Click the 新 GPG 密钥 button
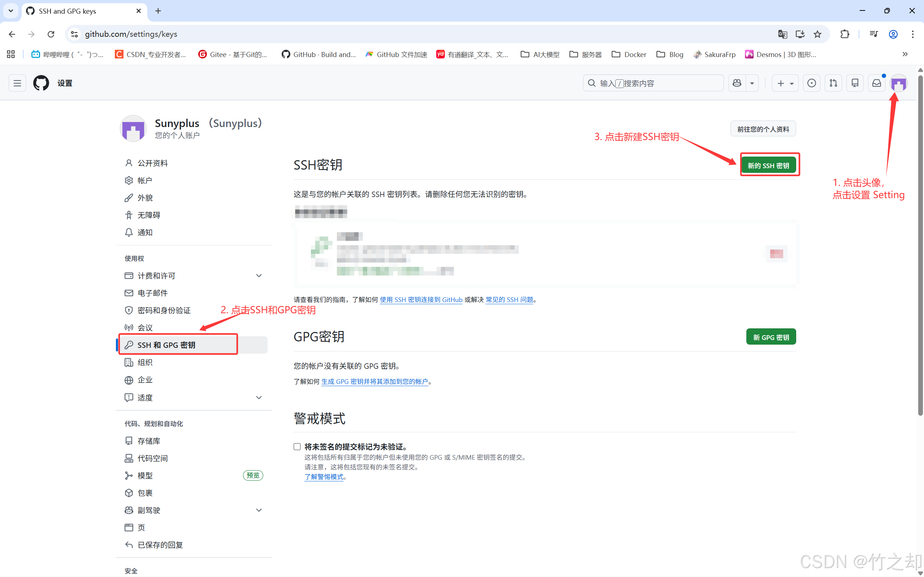The width and height of the screenshot is (924, 577). pyautogui.click(x=771, y=337)
